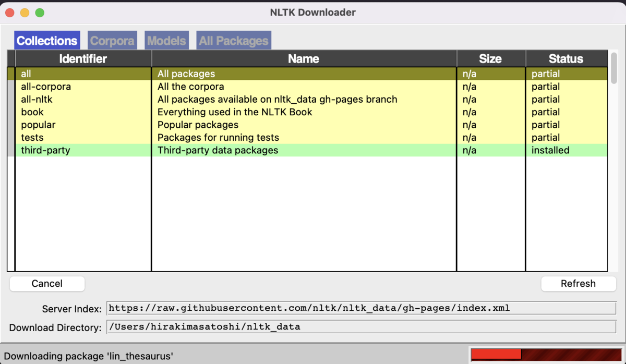Click the 'Server Index:' label

[x=72, y=309]
